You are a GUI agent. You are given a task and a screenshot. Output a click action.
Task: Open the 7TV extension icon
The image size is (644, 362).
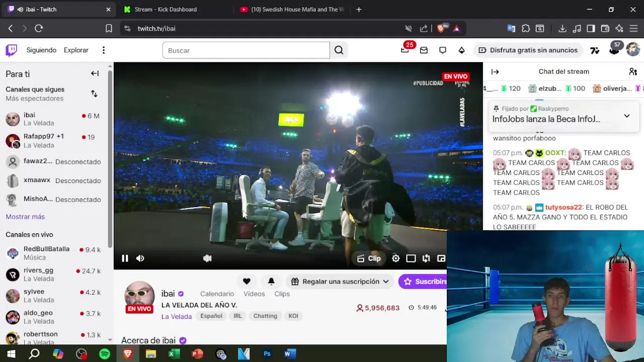(595, 50)
